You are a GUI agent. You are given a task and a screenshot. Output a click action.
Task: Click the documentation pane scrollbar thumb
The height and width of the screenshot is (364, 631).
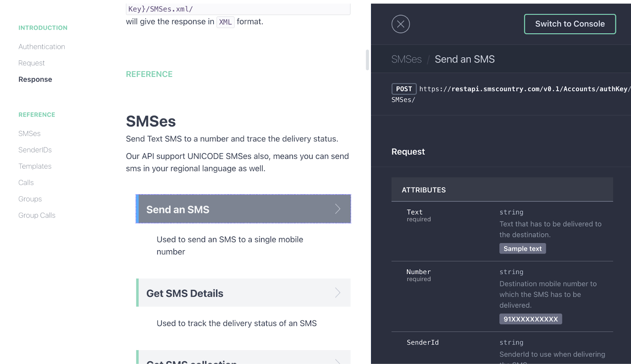click(x=367, y=59)
